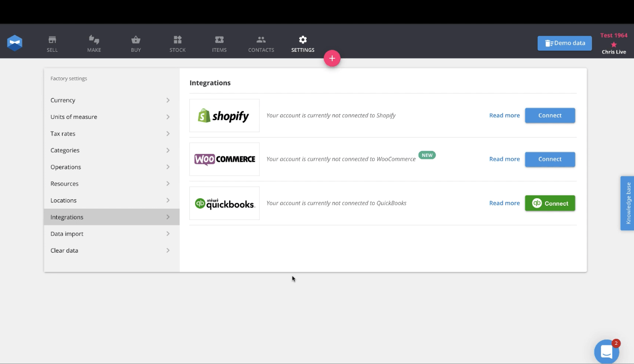Image resolution: width=634 pixels, height=364 pixels.
Task: Click the Test 1964 account name
Action: click(614, 36)
